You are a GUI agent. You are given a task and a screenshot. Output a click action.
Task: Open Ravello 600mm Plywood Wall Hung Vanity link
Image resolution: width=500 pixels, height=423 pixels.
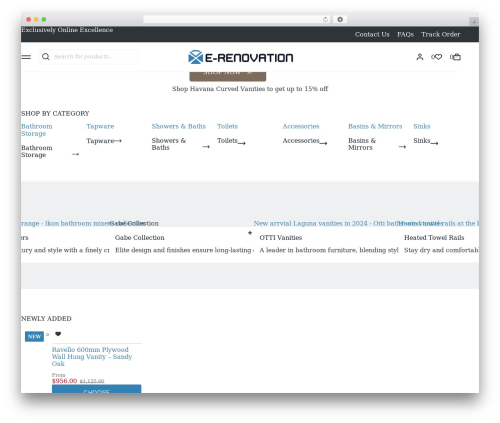[x=92, y=357]
